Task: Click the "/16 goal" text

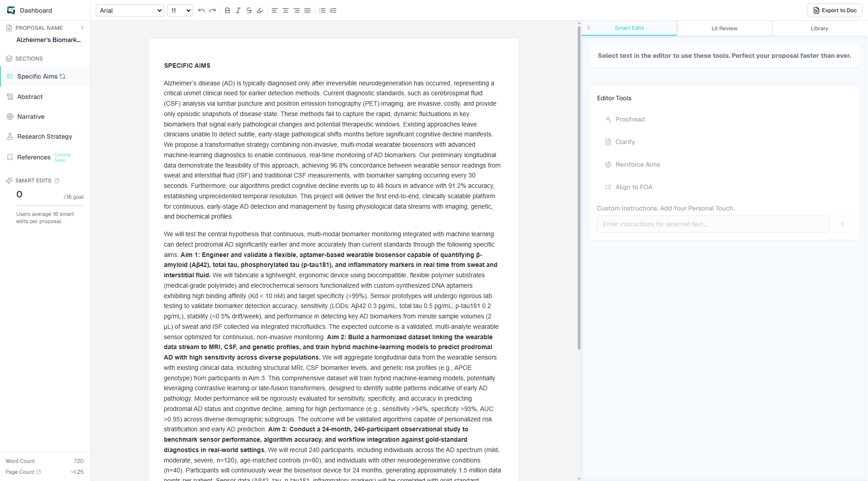Action: click(x=74, y=197)
